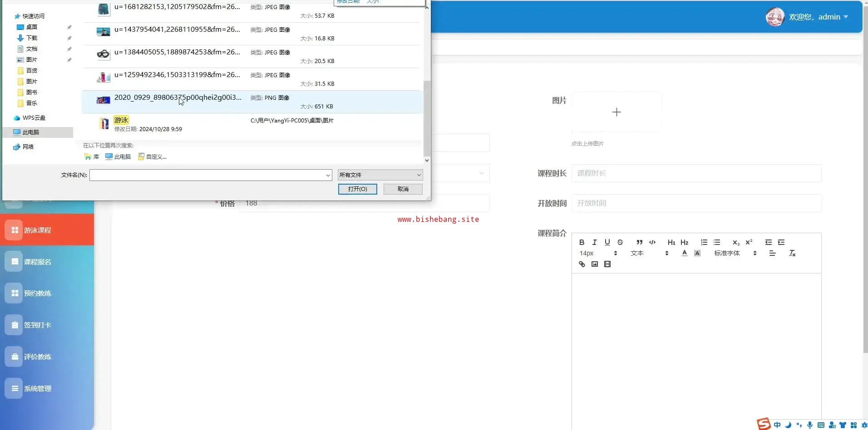The height and width of the screenshot is (430, 868).
Task: Click the 打开(O) button in the file dialog
Action: [358, 189]
